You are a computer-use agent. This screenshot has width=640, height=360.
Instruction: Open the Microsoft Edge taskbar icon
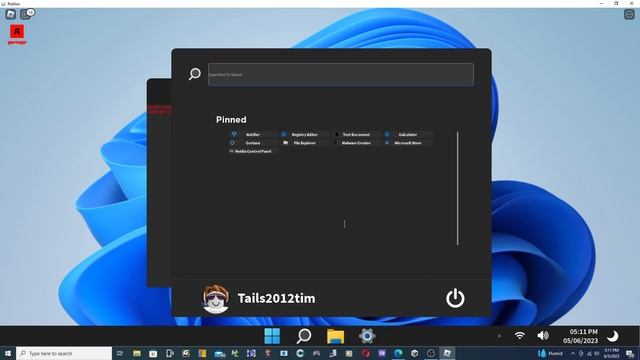pos(398,353)
